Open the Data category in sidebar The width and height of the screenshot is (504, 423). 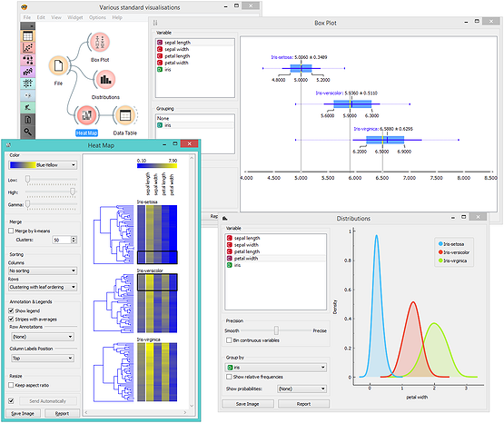point(28,36)
